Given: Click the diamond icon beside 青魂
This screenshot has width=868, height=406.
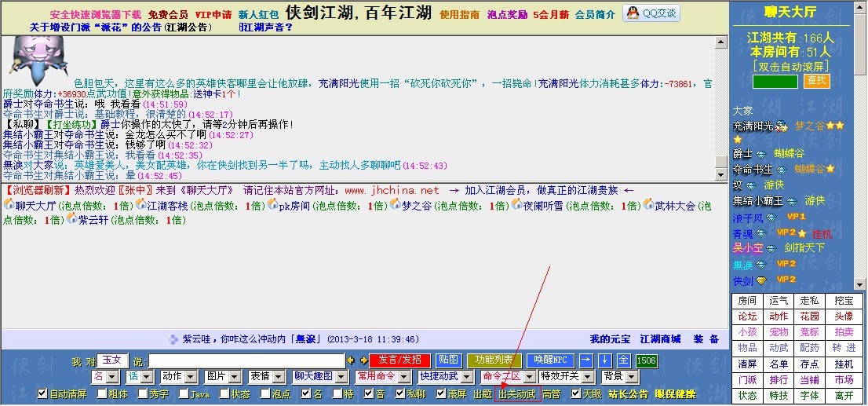Looking at the screenshot, I should click(761, 233).
